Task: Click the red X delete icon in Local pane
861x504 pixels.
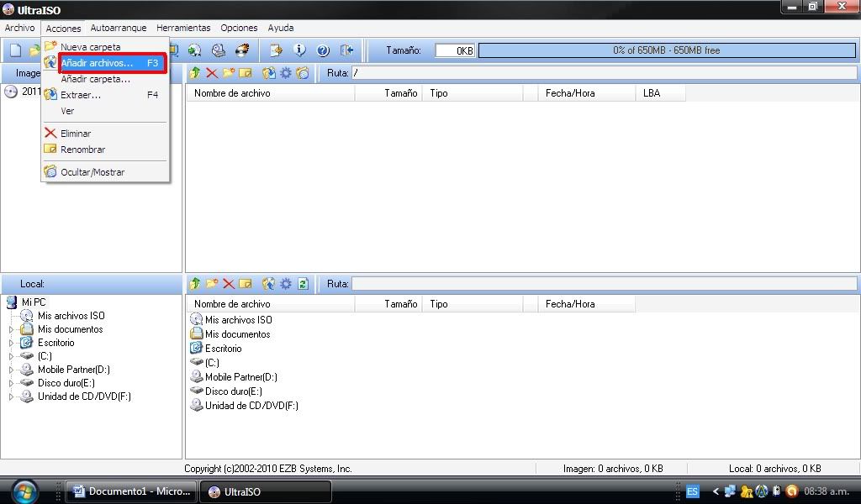Action: (229, 284)
